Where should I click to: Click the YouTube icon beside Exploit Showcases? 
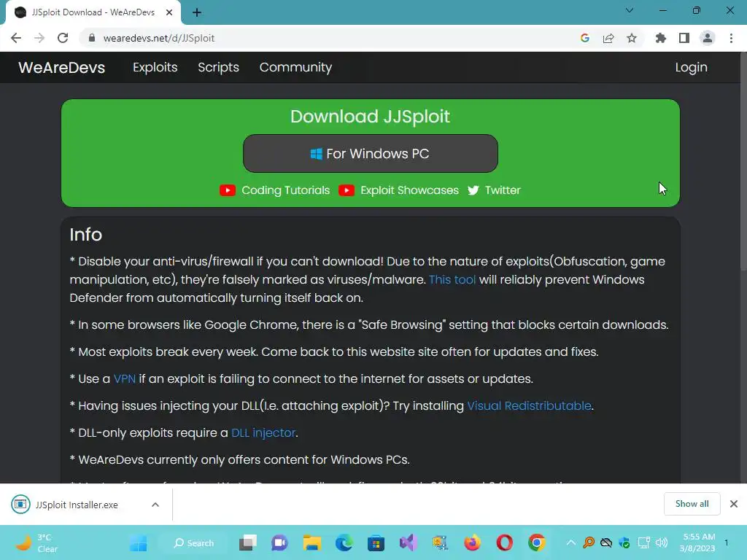pos(347,190)
